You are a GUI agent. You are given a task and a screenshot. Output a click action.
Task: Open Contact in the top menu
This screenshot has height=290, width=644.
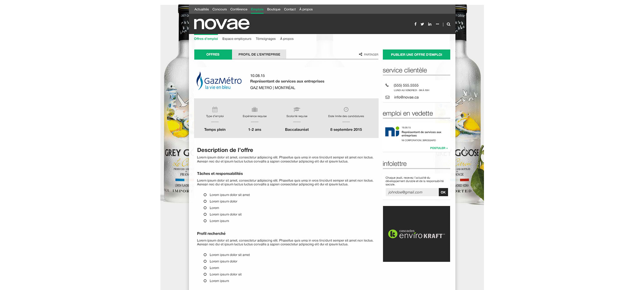(290, 9)
